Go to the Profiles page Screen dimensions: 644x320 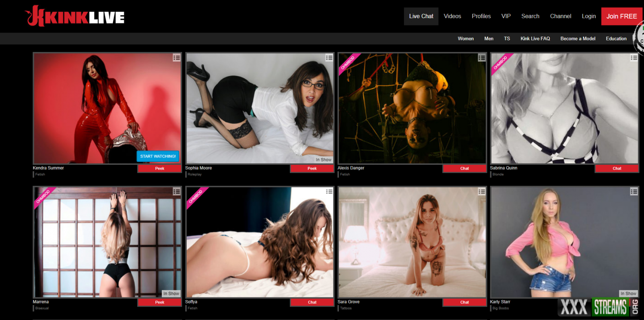pyautogui.click(x=481, y=16)
